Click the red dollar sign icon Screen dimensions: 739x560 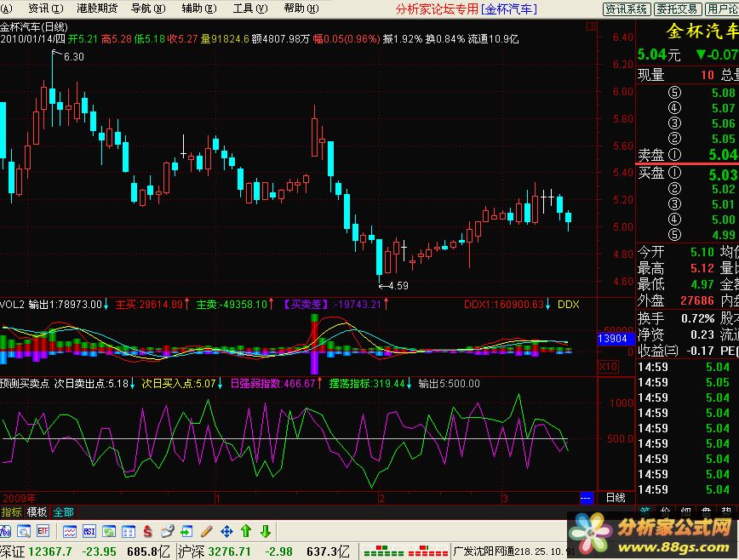(147, 532)
